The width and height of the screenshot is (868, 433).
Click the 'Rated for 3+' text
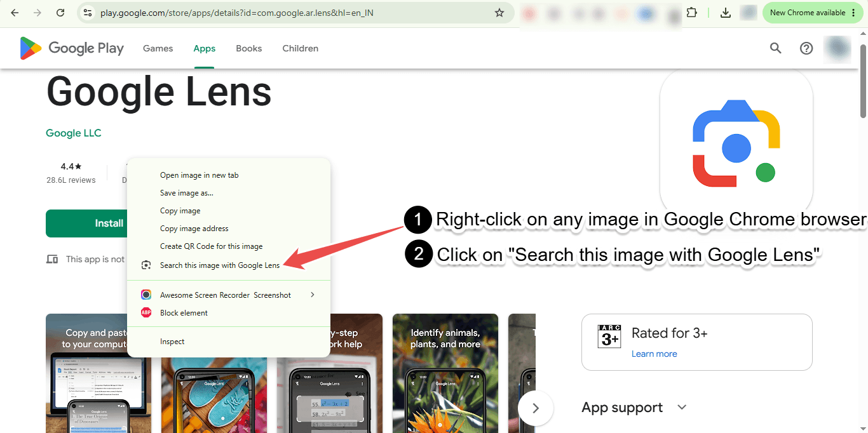(x=670, y=333)
